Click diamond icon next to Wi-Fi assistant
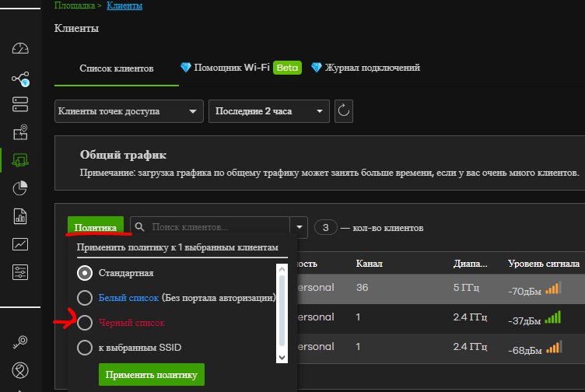Screen dimensions: 585x392 (x=185, y=68)
